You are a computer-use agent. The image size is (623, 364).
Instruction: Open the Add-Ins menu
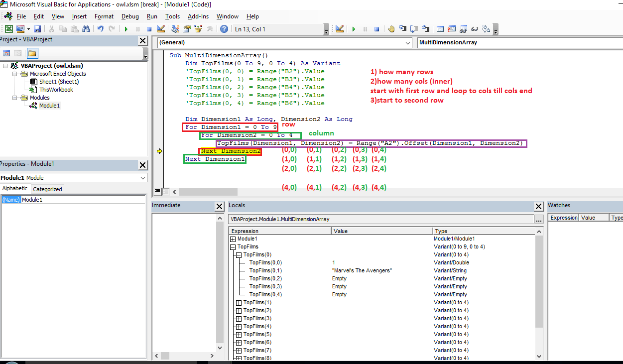pyautogui.click(x=198, y=16)
